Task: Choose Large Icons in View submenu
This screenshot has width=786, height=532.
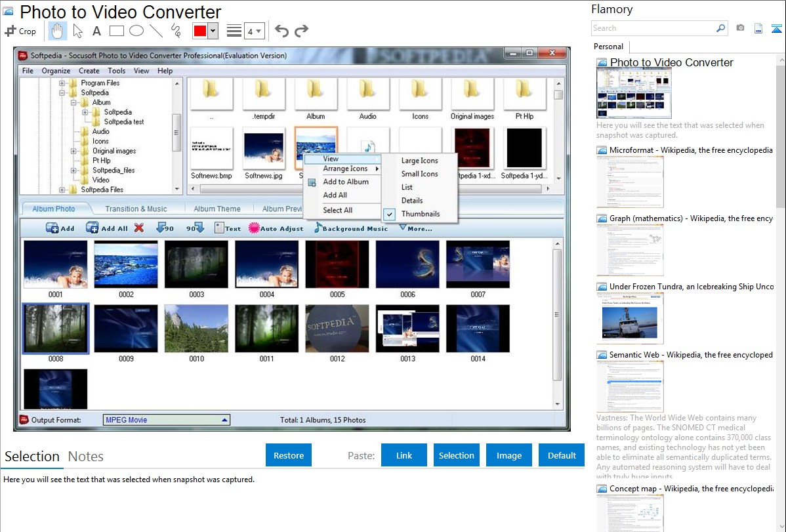Action: [x=419, y=161]
